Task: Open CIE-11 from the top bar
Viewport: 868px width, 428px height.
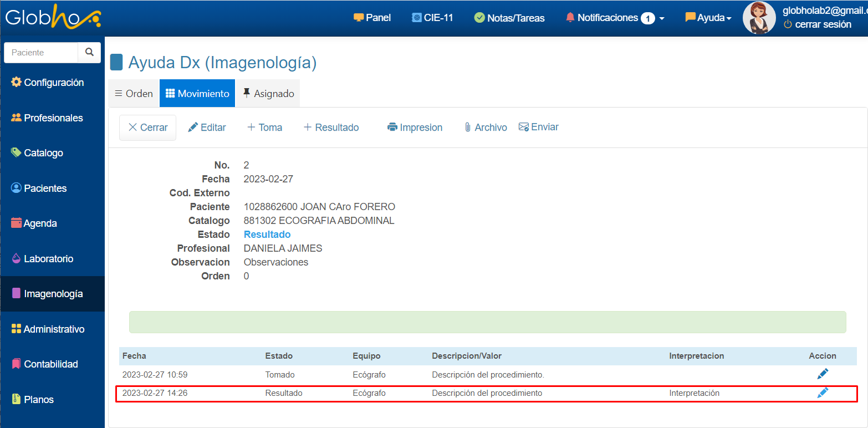Action: pyautogui.click(x=432, y=18)
